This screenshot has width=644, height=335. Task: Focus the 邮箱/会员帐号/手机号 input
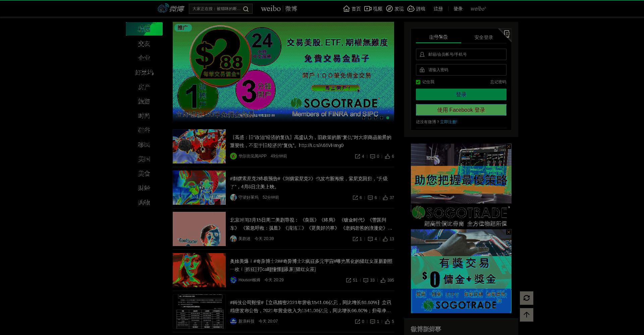tap(461, 54)
